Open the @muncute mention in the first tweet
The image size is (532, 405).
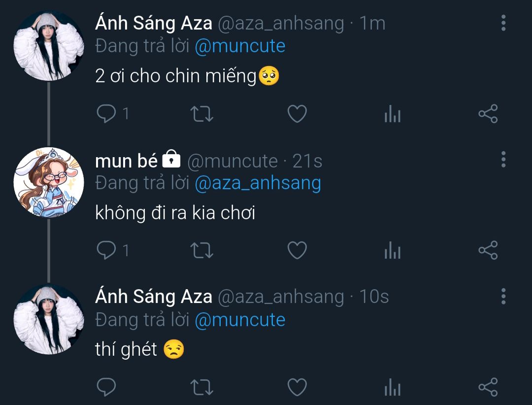click(x=240, y=46)
